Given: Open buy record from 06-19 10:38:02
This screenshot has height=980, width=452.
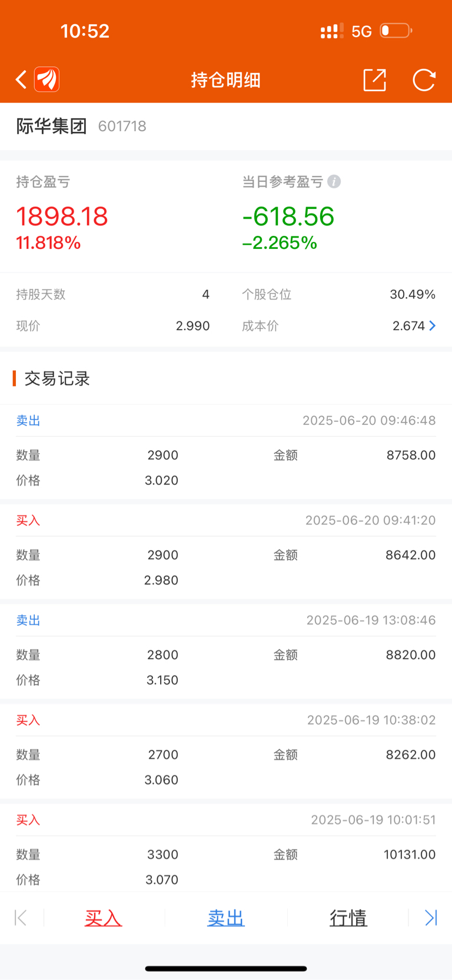Looking at the screenshot, I should tap(226, 752).
